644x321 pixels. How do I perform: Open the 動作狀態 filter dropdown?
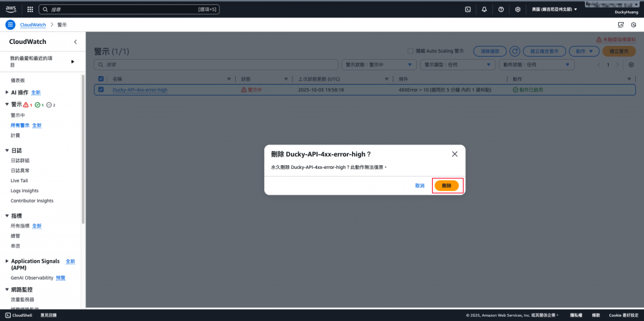coord(536,65)
